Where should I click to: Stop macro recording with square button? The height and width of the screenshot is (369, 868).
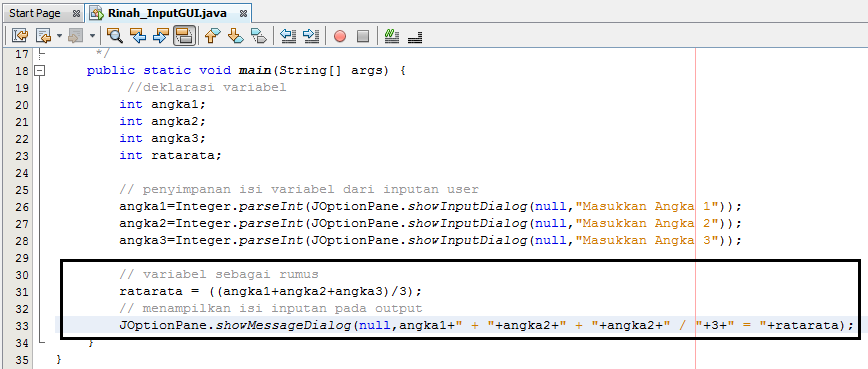[363, 37]
